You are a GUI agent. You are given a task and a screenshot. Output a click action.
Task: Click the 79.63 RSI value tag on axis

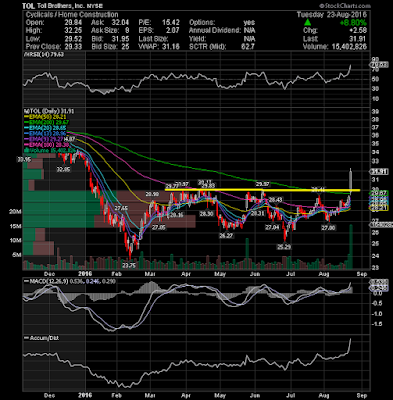380,65
